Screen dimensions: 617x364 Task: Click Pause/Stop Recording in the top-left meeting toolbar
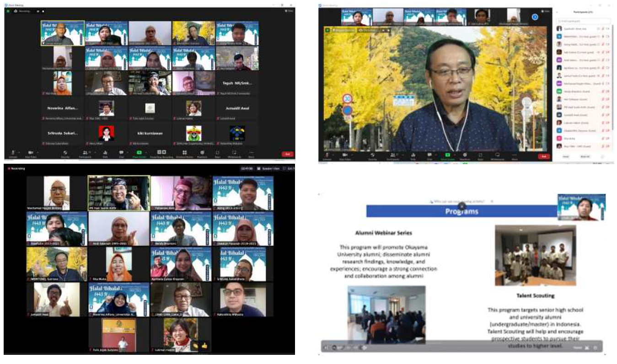pyautogui.click(x=161, y=153)
